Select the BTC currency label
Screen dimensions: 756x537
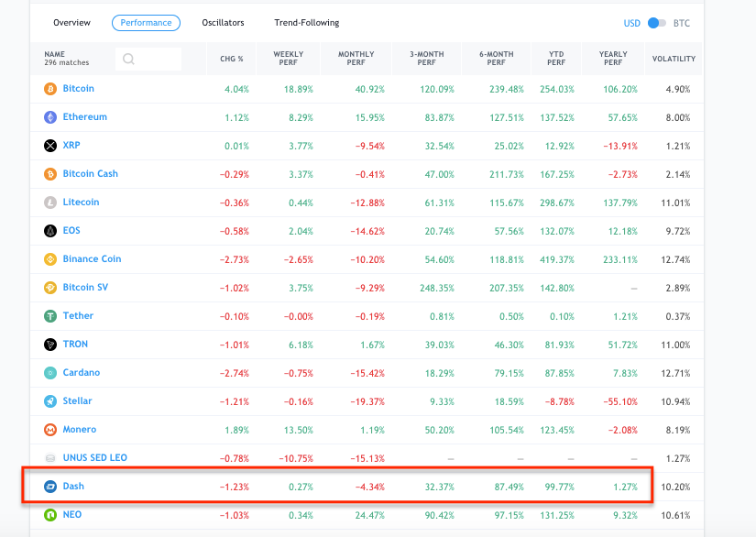tap(682, 23)
